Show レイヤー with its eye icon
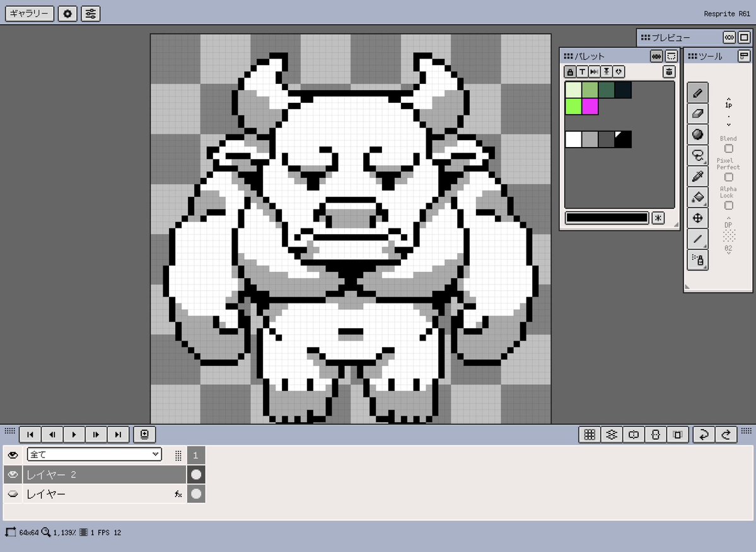756x552 pixels. (x=13, y=494)
